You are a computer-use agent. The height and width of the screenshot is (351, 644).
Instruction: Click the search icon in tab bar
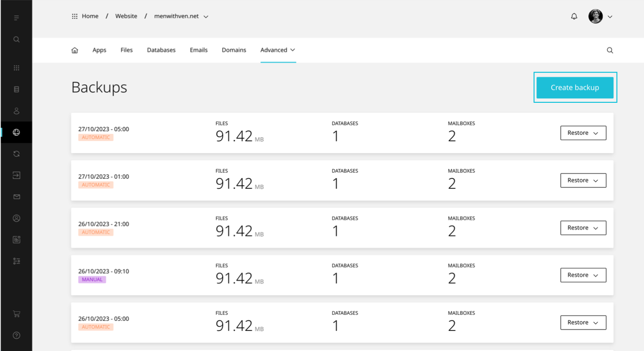(610, 50)
